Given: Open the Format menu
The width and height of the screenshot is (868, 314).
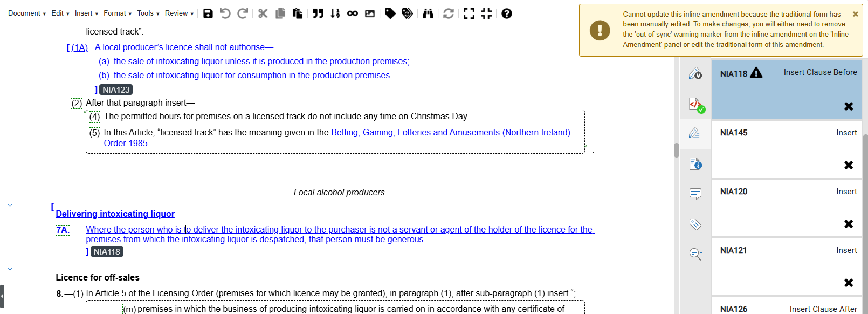Looking at the screenshot, I should 118,13.
